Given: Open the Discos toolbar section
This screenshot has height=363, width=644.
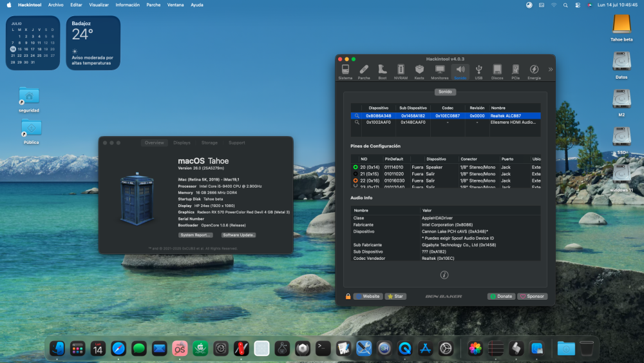Looking at the screenshot, I should (497, 72).
